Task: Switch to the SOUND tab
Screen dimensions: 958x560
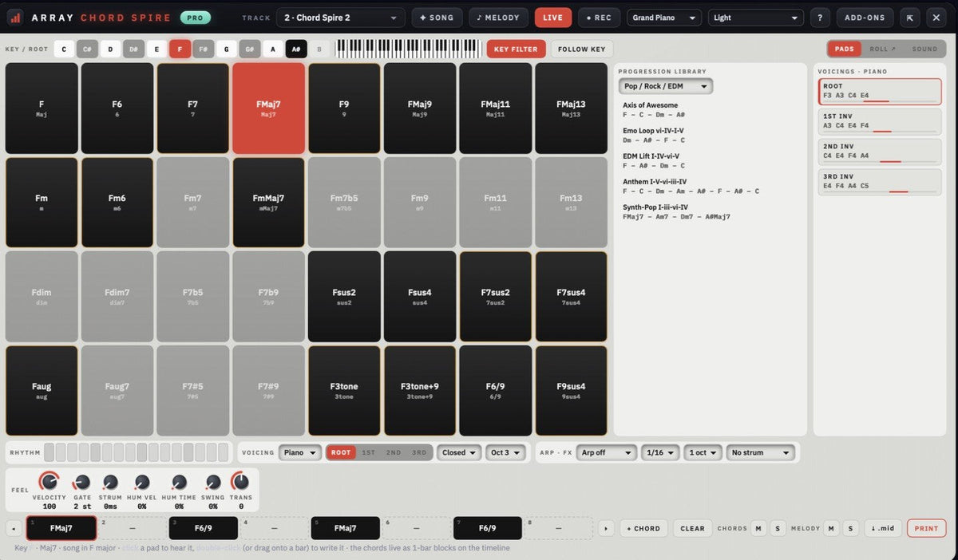Action: [x=924, y=49]
